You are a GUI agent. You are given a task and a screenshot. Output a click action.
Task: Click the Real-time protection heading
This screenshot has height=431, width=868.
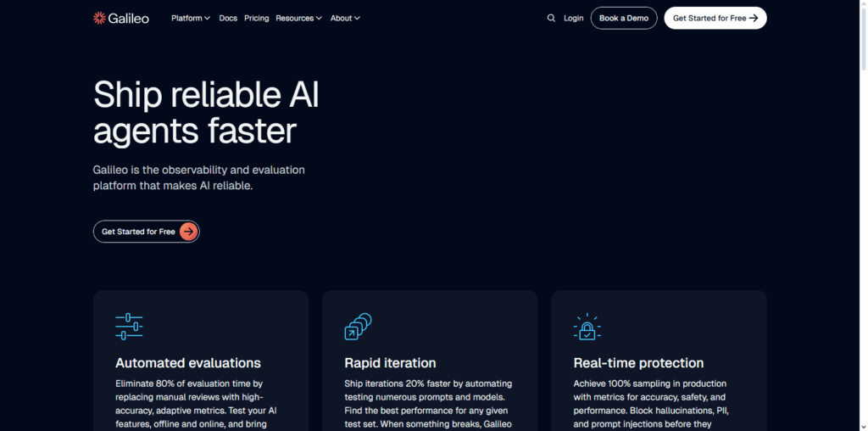639,363
